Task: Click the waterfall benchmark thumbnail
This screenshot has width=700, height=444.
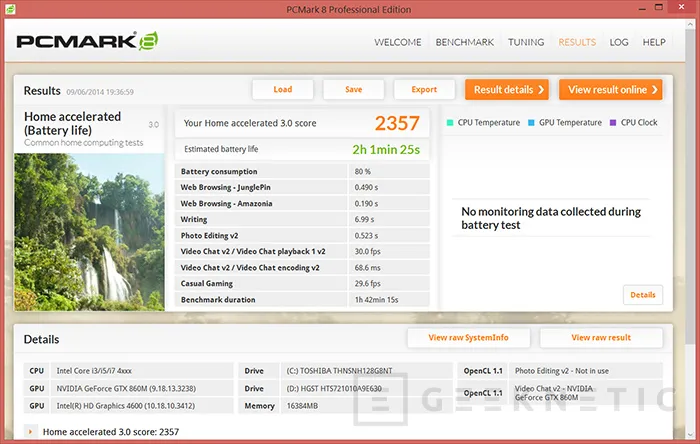Action: point(89,232)
